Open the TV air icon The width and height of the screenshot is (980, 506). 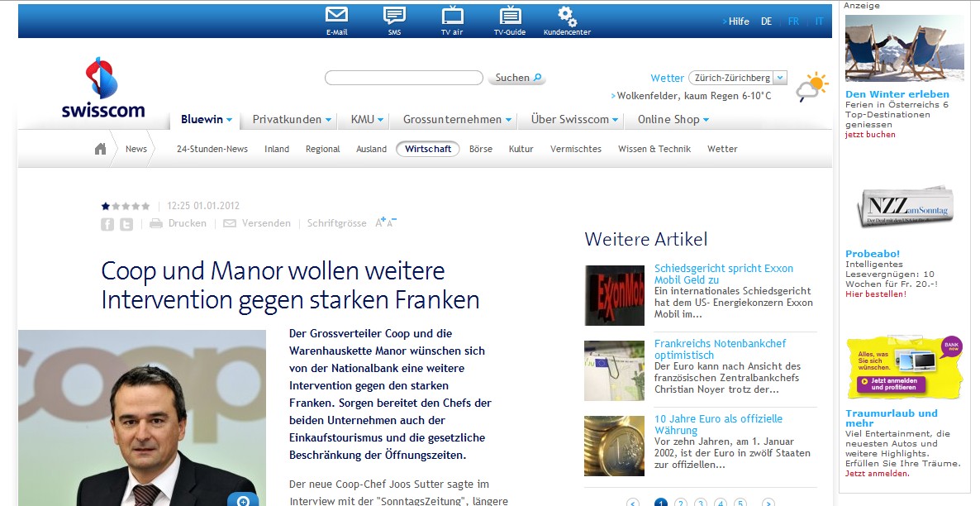click(453, 15)
